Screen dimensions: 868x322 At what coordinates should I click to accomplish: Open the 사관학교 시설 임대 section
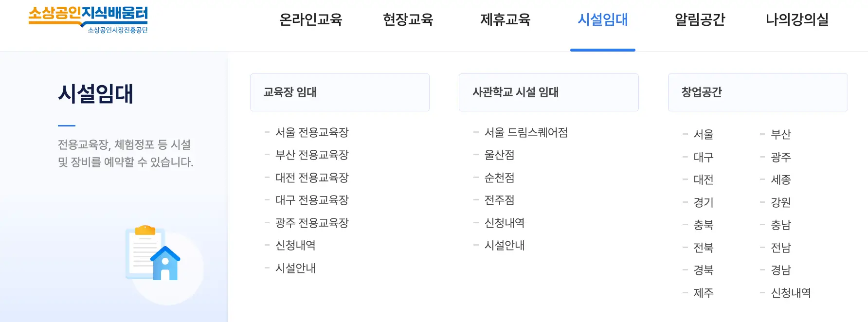(x=516, y=91)
